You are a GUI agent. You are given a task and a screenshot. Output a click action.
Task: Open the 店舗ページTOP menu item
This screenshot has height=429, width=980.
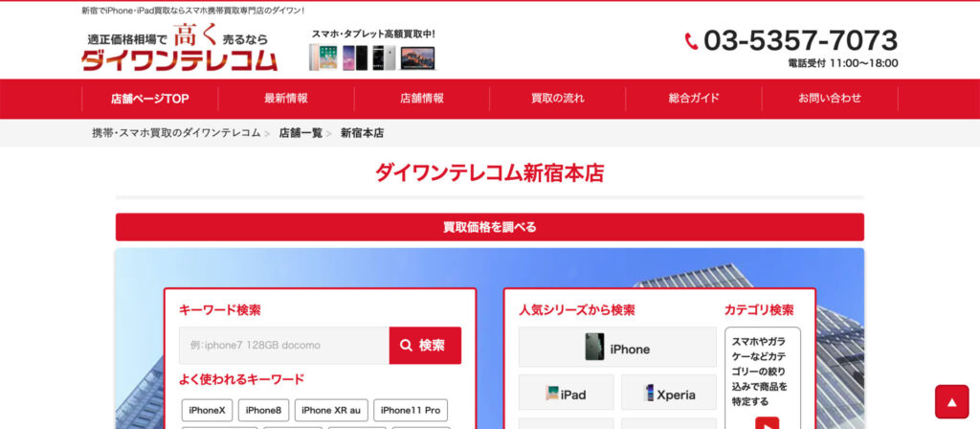pos(150,99)
